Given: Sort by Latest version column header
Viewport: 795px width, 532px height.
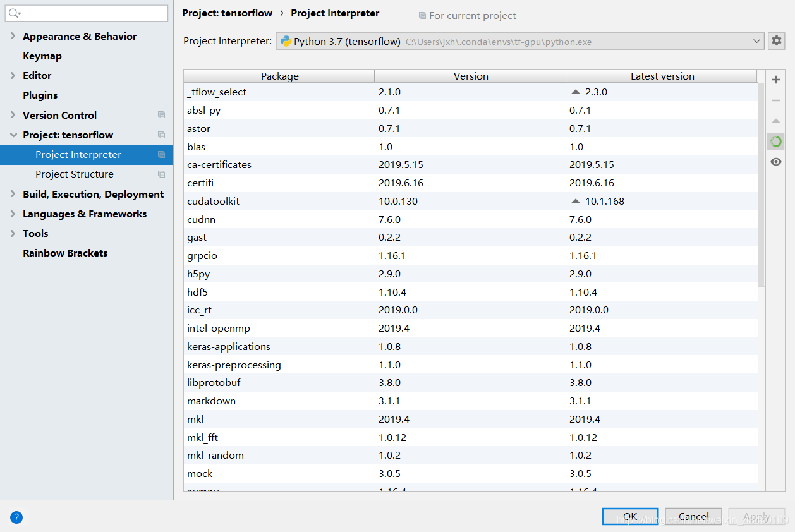Looking at the screenshot, I should point(662,76).
